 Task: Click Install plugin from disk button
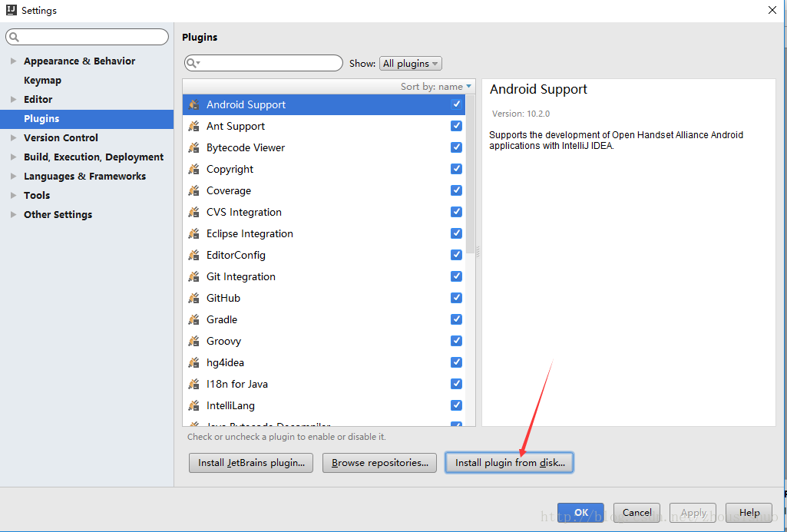[510, 463]
